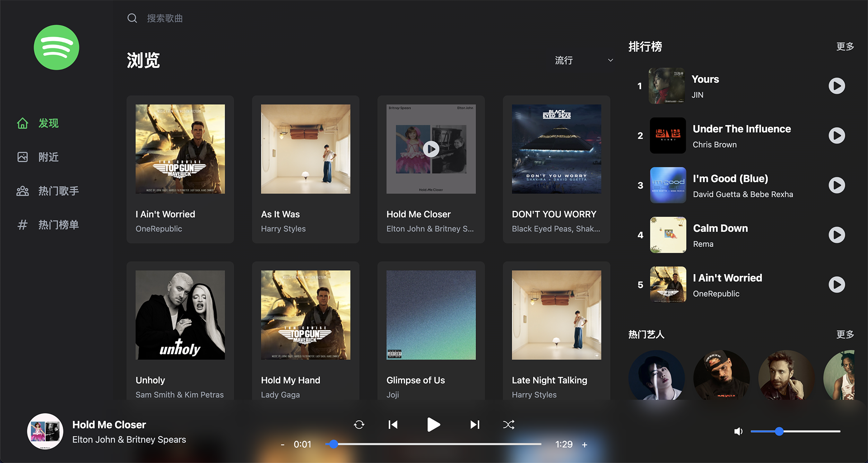Image resolution: width=868 pixels, height=463 pixels.
Task: Play I Ain't Worried in chart row 5
Action: pos(836,285)
